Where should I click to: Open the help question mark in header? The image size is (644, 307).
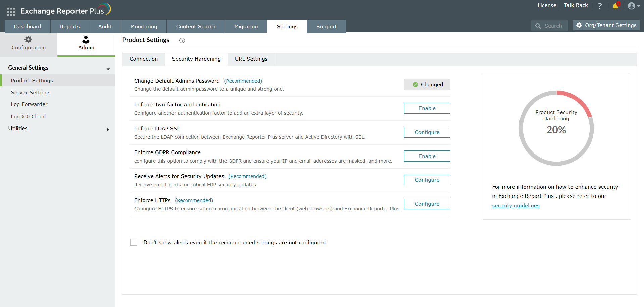tap(600, 6)
